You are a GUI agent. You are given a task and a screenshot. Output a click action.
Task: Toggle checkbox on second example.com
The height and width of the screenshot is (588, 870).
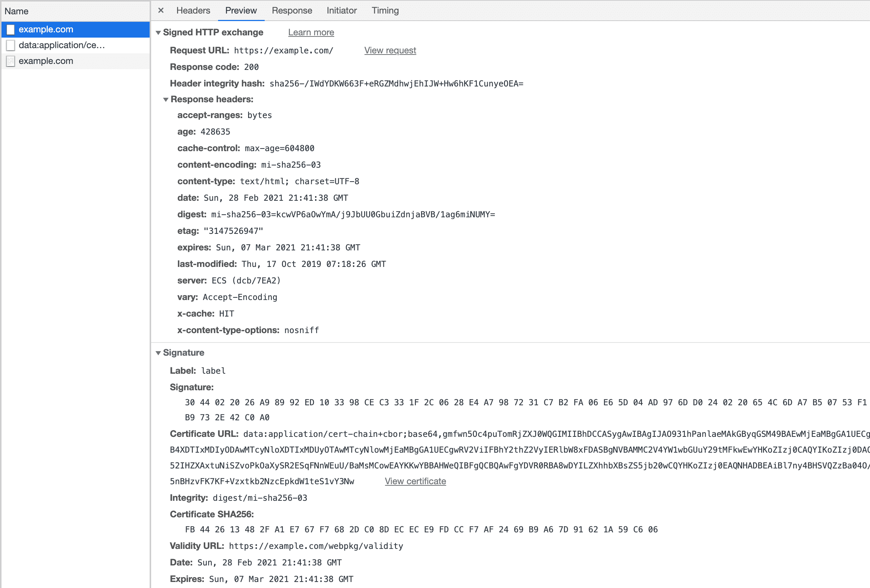point(12,61)
